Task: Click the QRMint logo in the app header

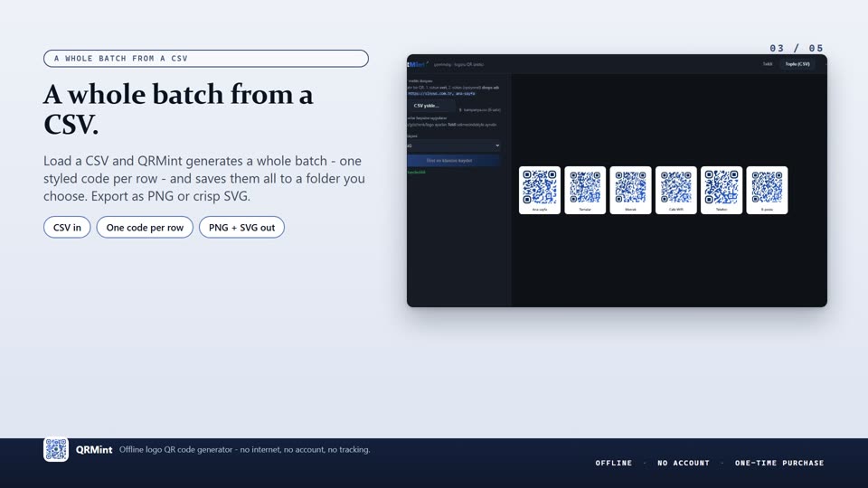Action: point(417,64)
